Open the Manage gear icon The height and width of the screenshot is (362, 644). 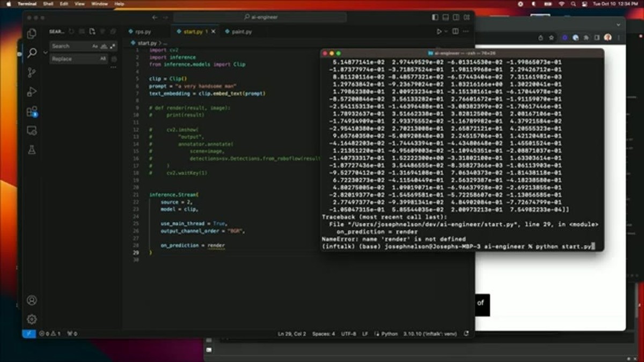point(32,319)
